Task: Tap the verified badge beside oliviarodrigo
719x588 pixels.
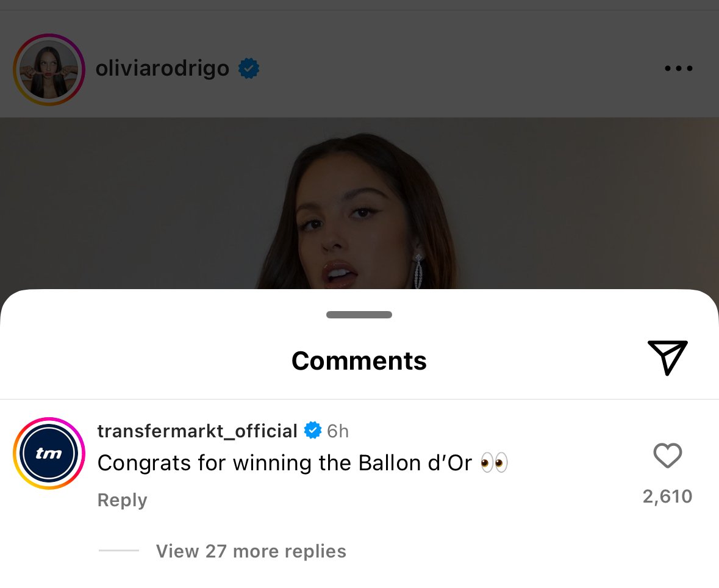Action: pyautogui.click(x=249, y=68)
